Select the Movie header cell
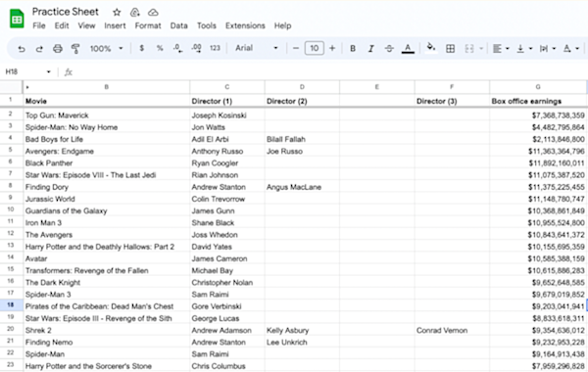The image size is (588, 372). pos(107,101)
